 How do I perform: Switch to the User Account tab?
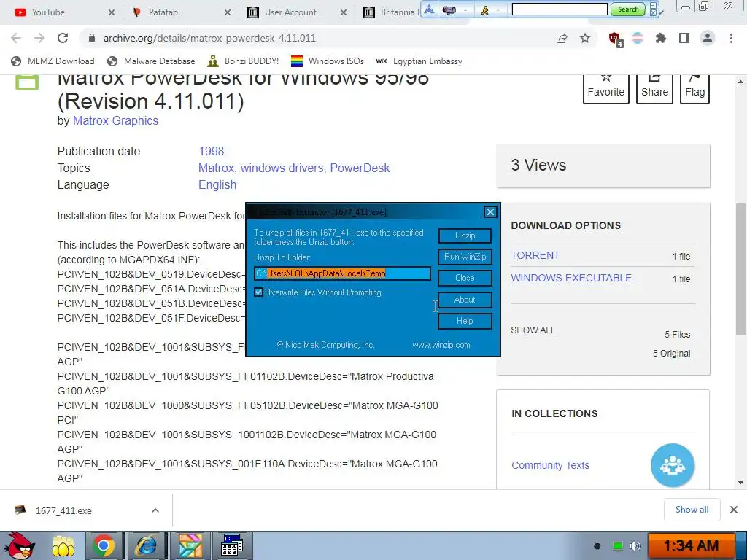(x=298, y=12)
